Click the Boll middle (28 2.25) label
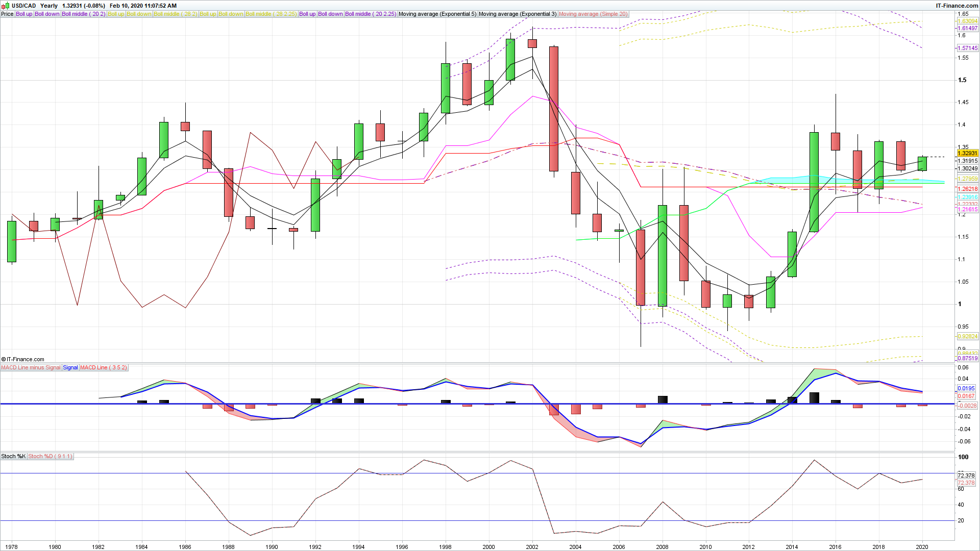 tap(271, 14)
